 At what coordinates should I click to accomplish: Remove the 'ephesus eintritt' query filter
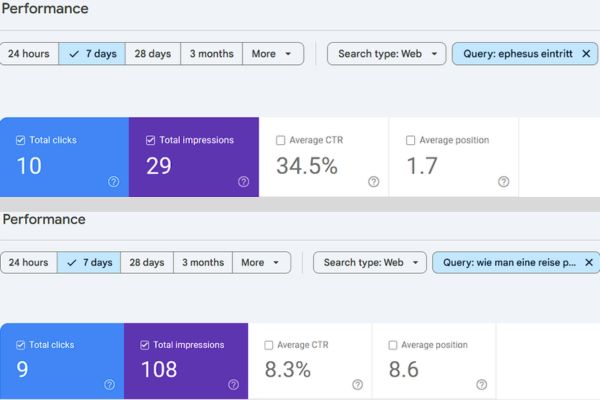click(586, 54)
